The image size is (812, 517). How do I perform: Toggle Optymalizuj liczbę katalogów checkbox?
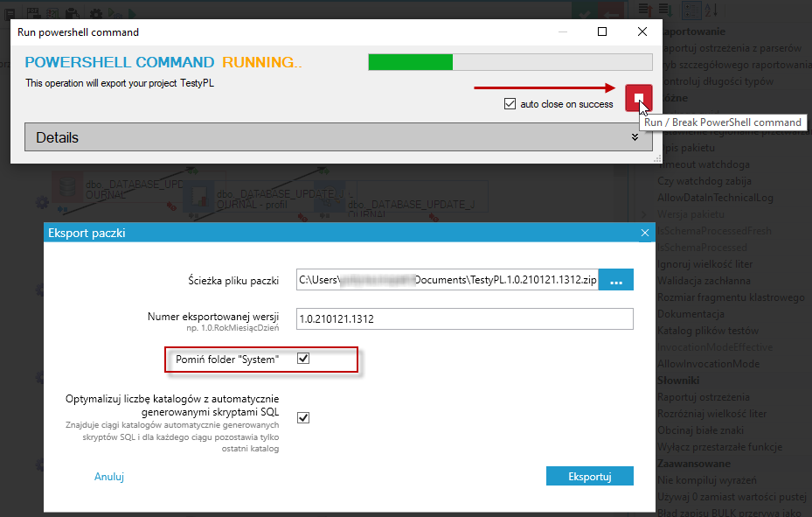pos(303,417)
